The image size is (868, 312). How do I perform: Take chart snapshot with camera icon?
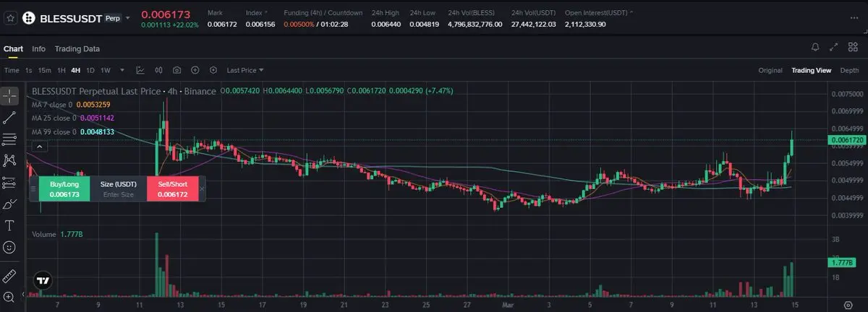pos(177,70)
